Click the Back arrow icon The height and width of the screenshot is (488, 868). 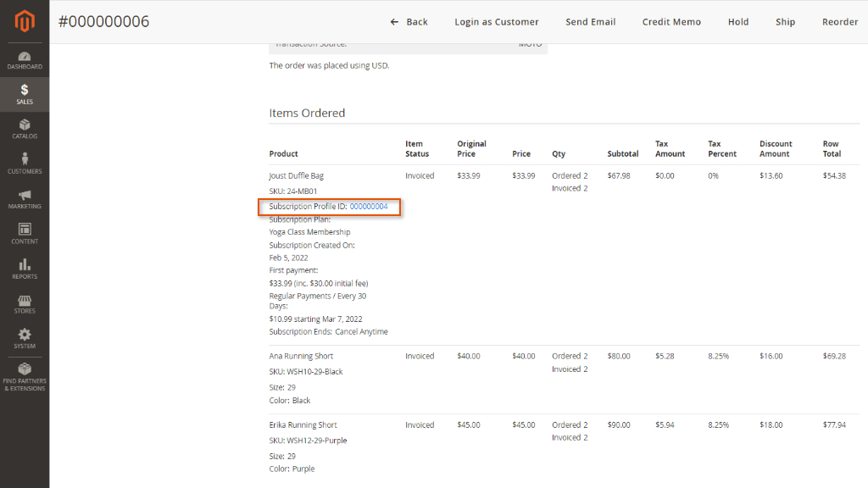click(x=394, y=21)
